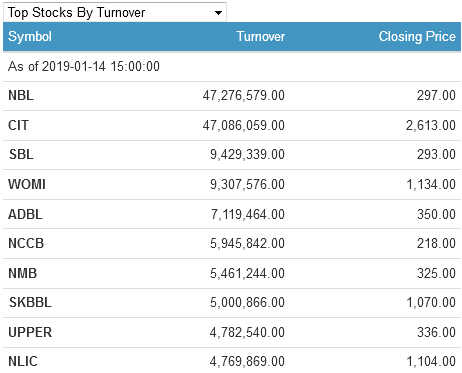Select the NBL stock symbol
Screen dimensions: 462x373
click(21, 95)
